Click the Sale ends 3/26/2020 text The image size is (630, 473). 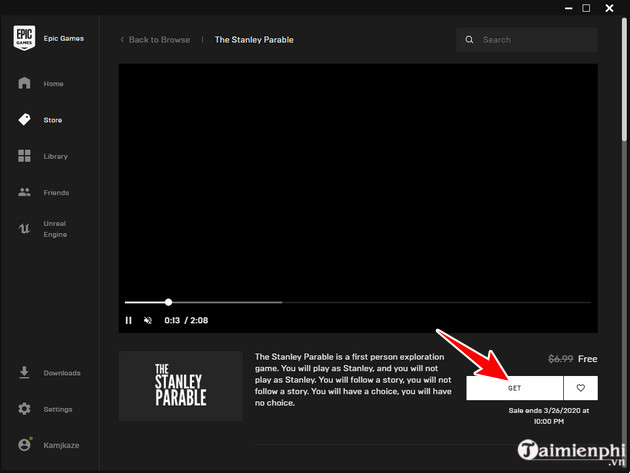click(549, 416)
